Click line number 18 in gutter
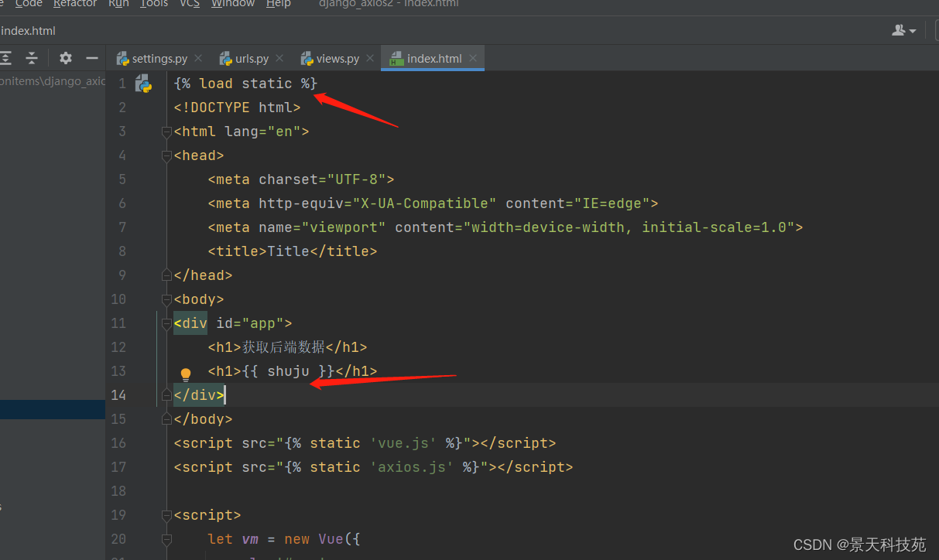 118,491
